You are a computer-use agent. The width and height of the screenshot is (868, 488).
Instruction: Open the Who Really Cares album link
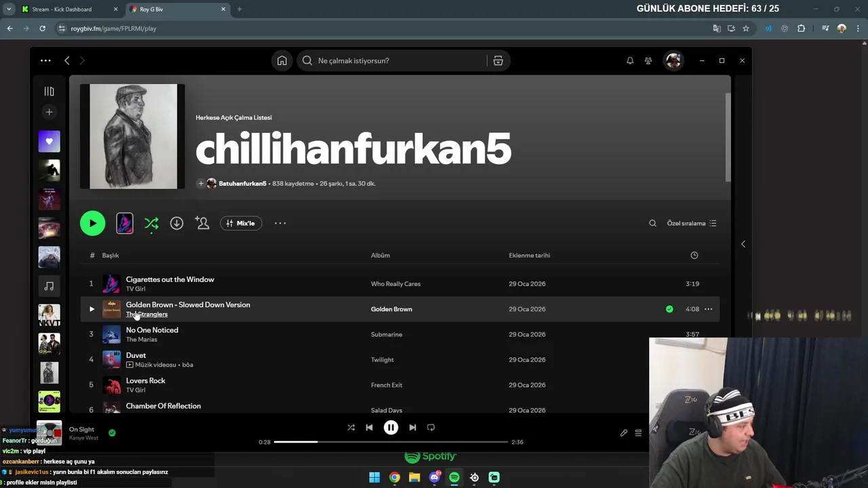point(395,284)
